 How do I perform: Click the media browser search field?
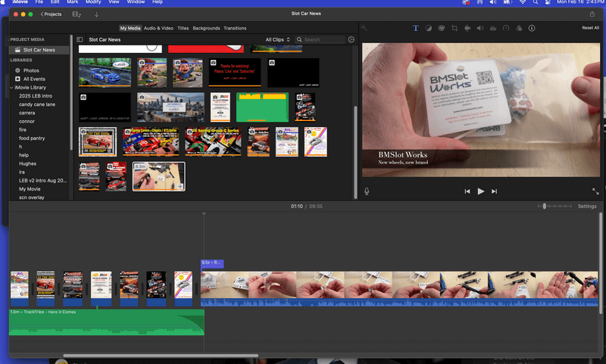tap(320, 39)
